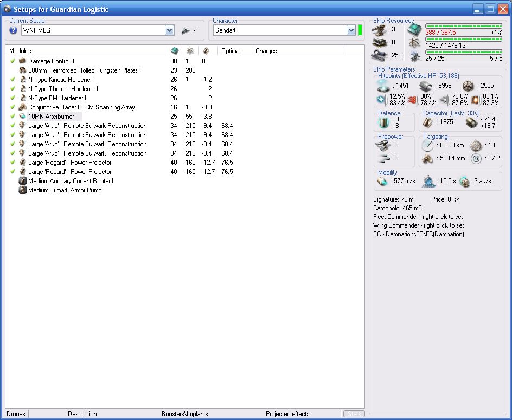This screenshot has height=420, width=512.
Task: Open the Projected effects tab
Action: pyautogui.click(x=287, y=414)
